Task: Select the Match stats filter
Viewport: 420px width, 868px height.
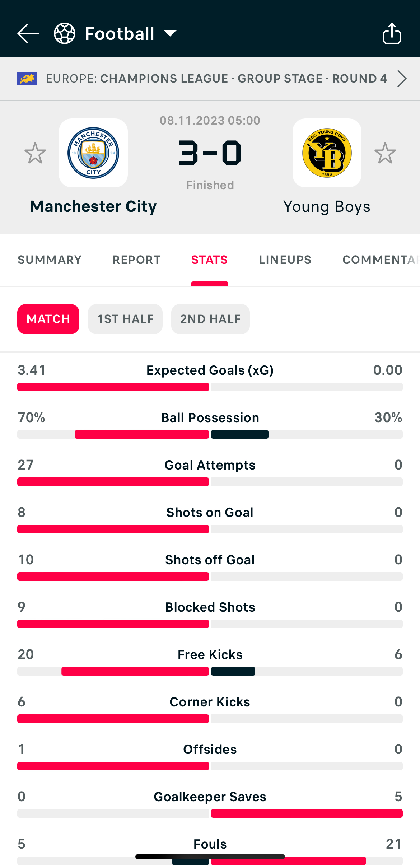Action: [48, 319]
